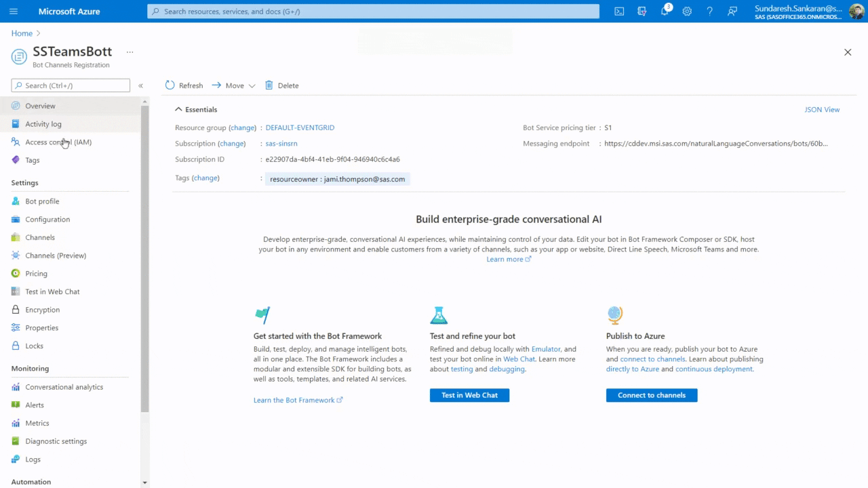Launch Cloud Shell from the top bar
This screenshot has width=868, height=488.
pyautogui.click(x=619, y=12)
